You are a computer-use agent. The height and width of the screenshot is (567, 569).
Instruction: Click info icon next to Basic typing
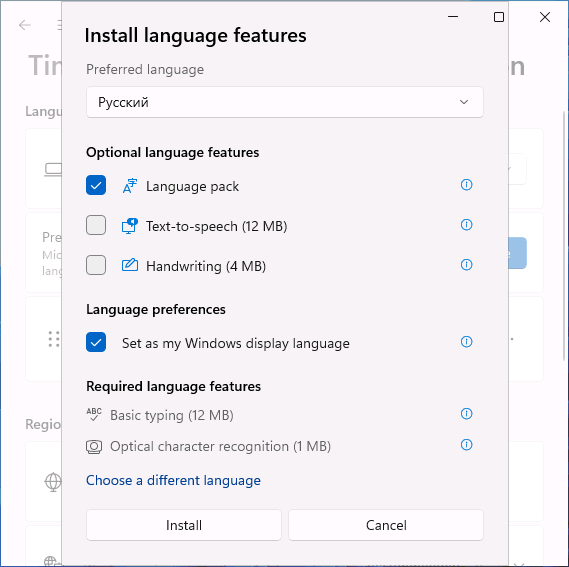click(x=466, y=413)
